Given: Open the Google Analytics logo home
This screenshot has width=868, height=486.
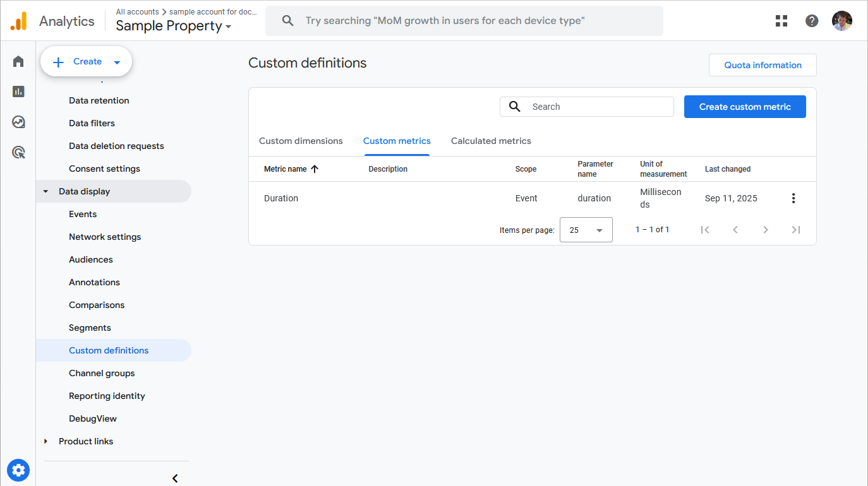Looking at the screenshot, I should pos(19,21).
